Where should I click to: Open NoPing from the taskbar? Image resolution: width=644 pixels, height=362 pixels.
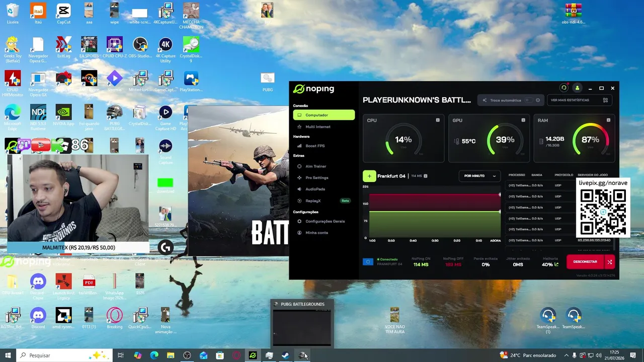click(253, 355)
